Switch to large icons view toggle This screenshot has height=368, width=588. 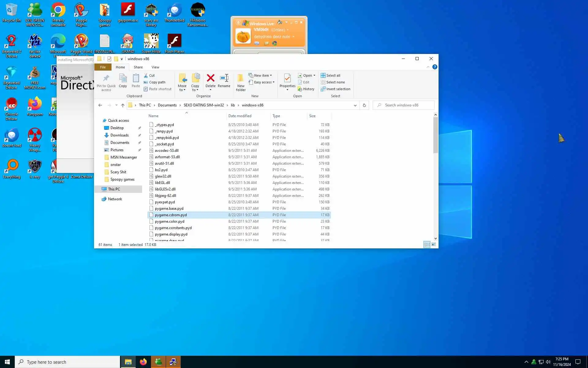click(x=433, y=244)
